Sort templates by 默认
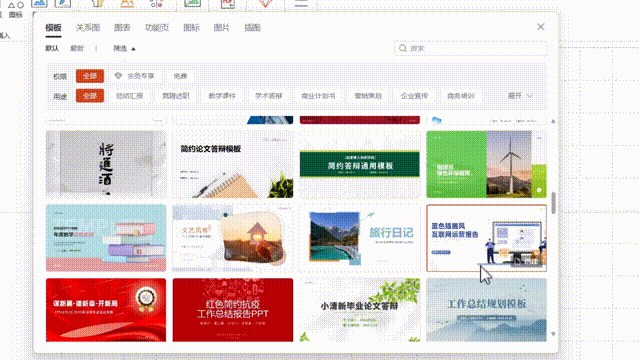 [52, 48]
